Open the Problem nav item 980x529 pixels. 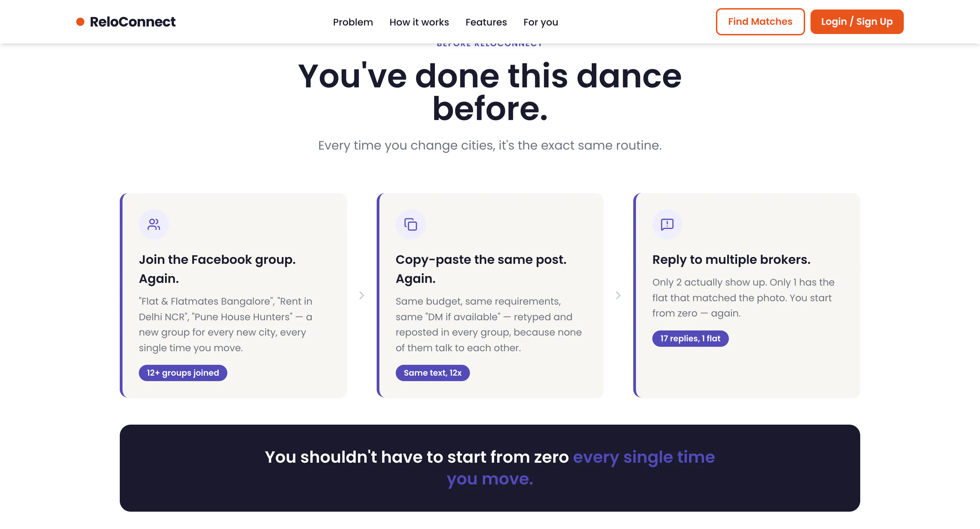tap(353, 22)
